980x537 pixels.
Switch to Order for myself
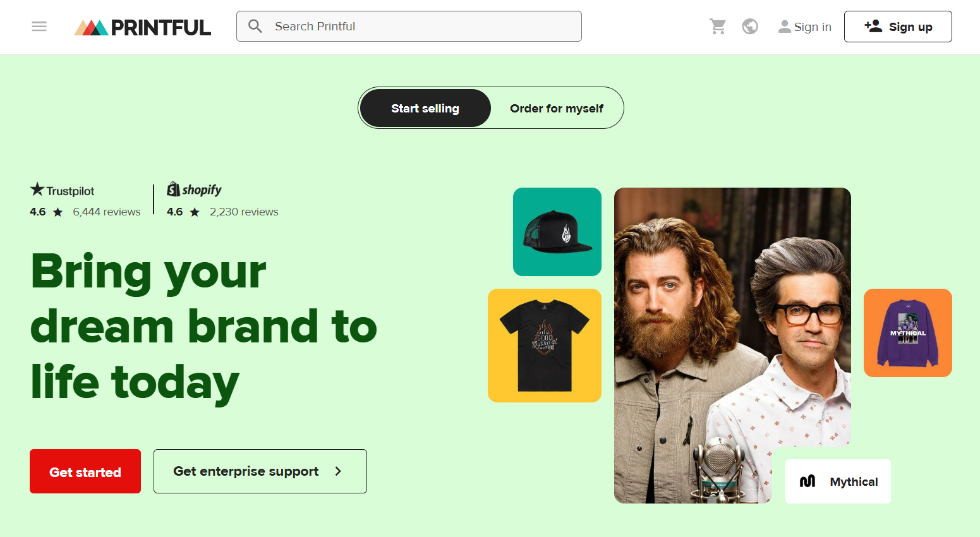point(557,107)
